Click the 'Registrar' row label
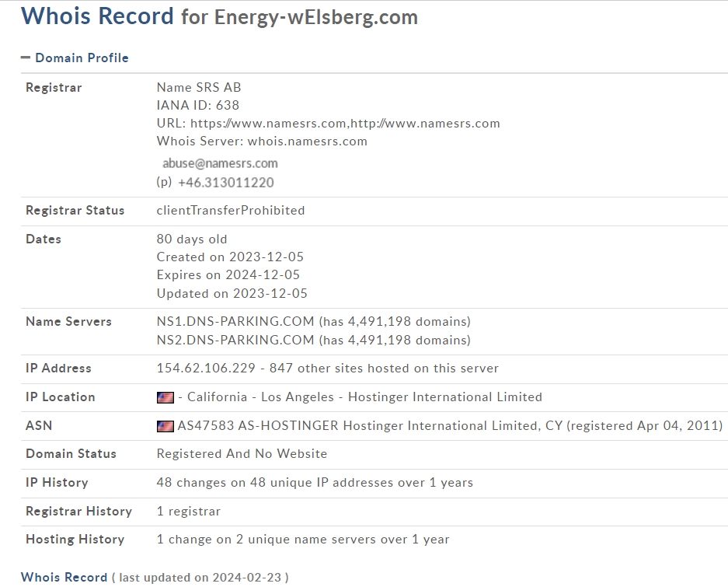The height and width of the screenshot is (587, 728). coord(54,88)
